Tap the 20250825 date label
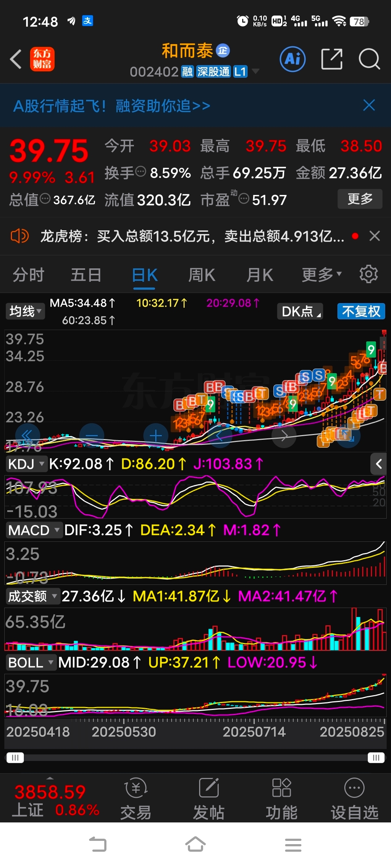The height and width of the screenshot is (868, 391). point(352,732)
